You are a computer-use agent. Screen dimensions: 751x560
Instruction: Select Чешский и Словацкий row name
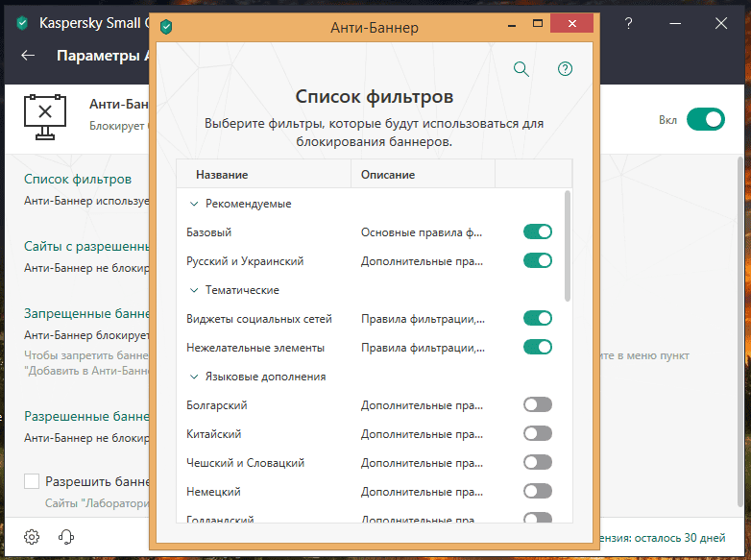point(245,463)
